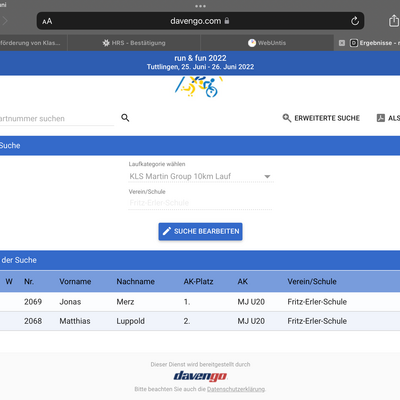Click start number 2068
This screenshot has height=400, width=400.
[33, 321]
